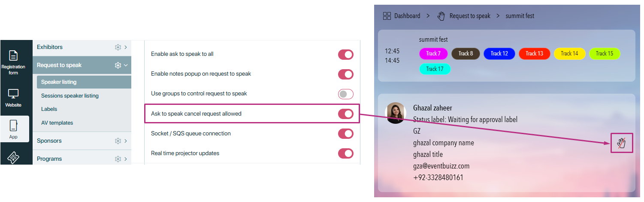This screenshot has width=644, height=202.
Task: Open the AV templates link
Action: tap(57, 123)
